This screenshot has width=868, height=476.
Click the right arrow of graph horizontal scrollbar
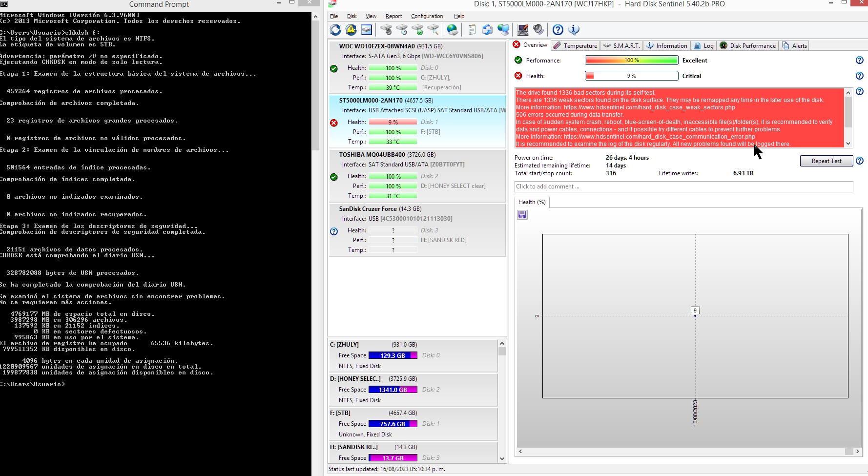coord(858,452)
